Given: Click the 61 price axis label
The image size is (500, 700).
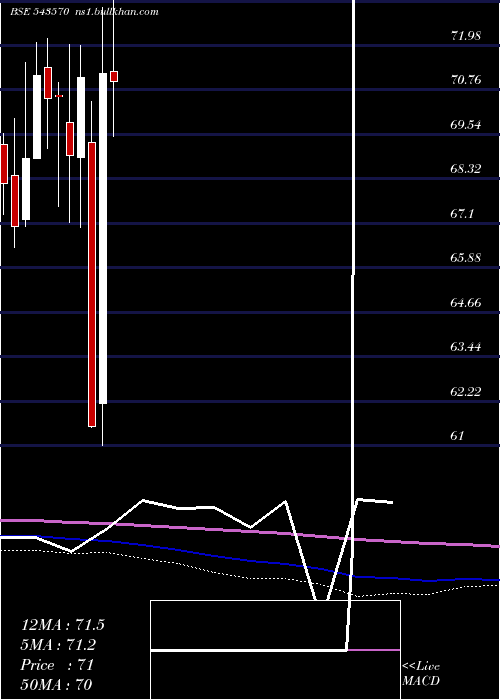Looking at the screenshot, I should [458, 436].
